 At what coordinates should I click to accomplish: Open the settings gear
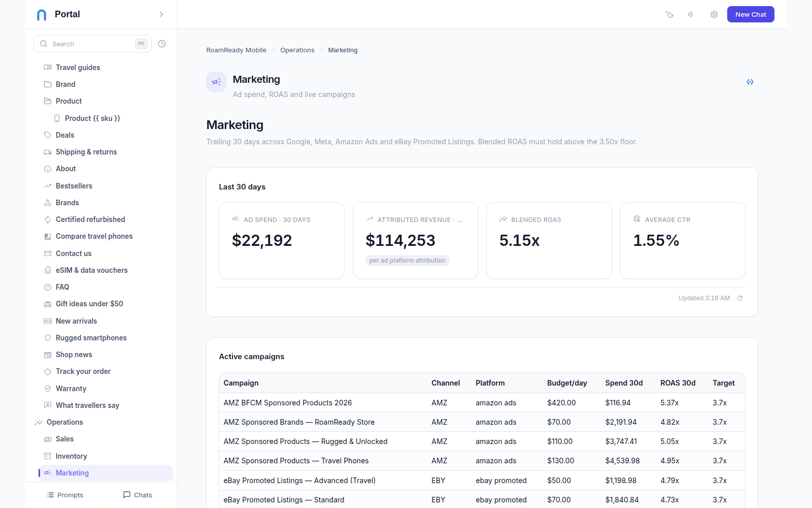pos(714,14)
